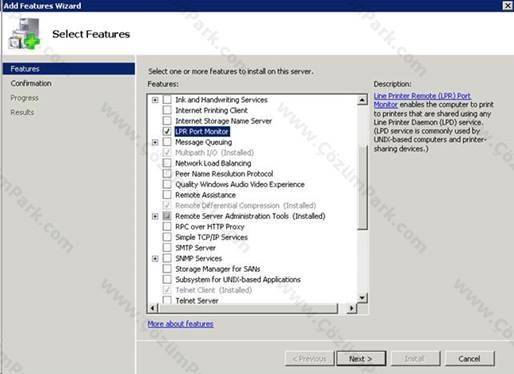Enable the Telnet Server checkbox
The image size is (514, 374).
coord(167,300)
